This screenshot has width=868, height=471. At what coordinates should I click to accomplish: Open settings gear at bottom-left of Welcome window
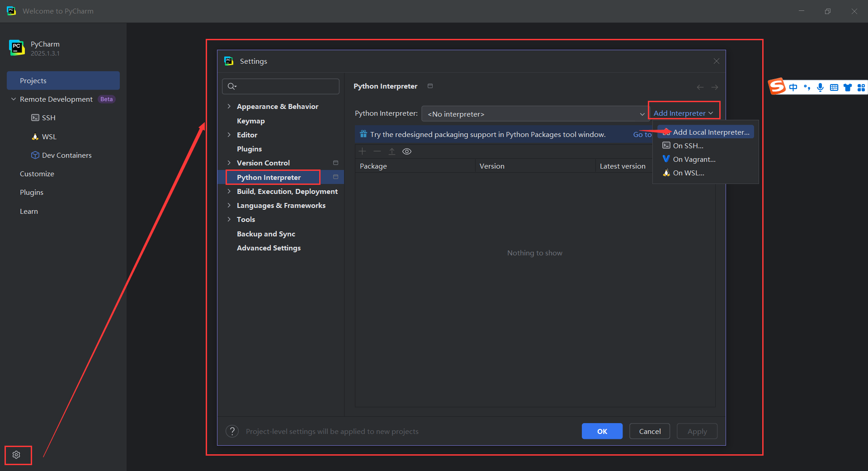16,455
